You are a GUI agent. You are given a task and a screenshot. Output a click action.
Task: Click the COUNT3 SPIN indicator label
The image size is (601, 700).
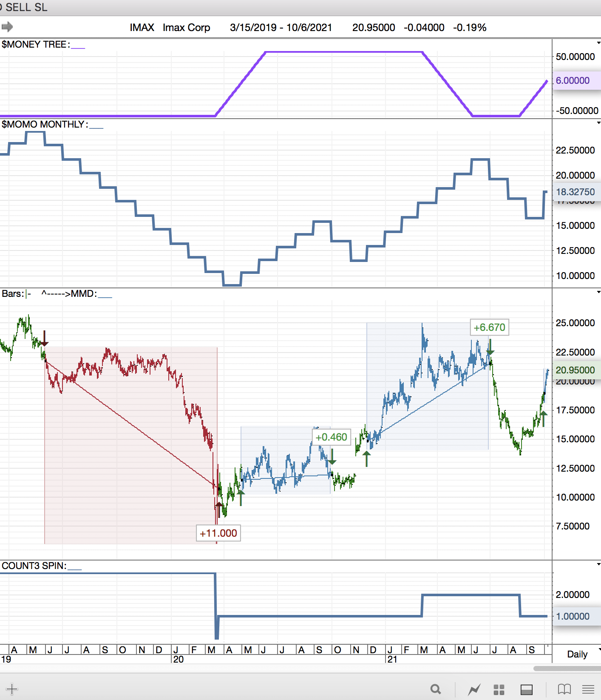[34, 566]
